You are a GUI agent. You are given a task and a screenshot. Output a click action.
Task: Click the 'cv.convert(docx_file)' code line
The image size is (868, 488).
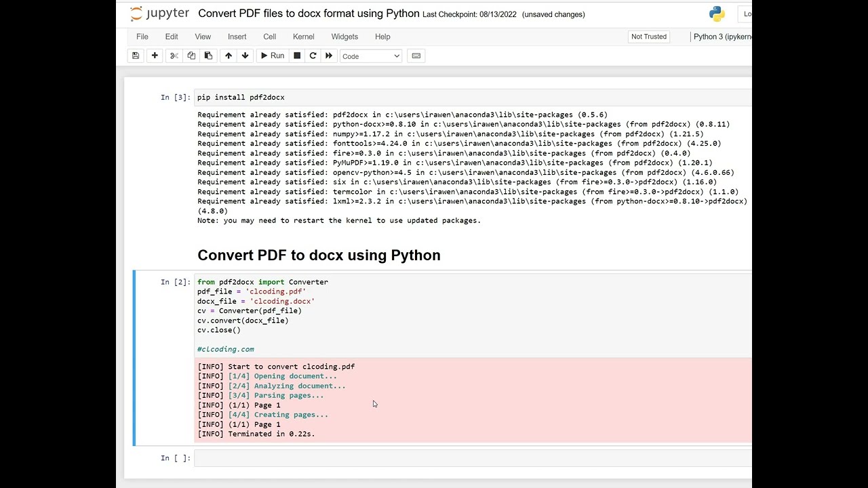243,321
